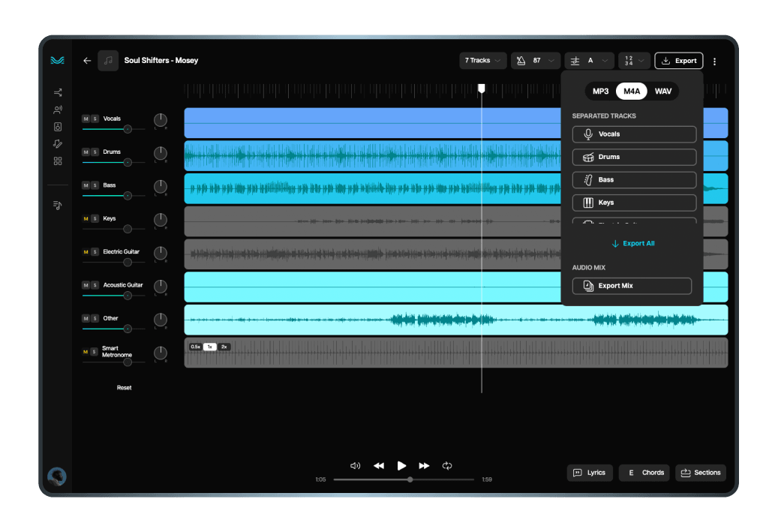Mute the Vocals track
778x532 pixels.
[x=86, y=119]
